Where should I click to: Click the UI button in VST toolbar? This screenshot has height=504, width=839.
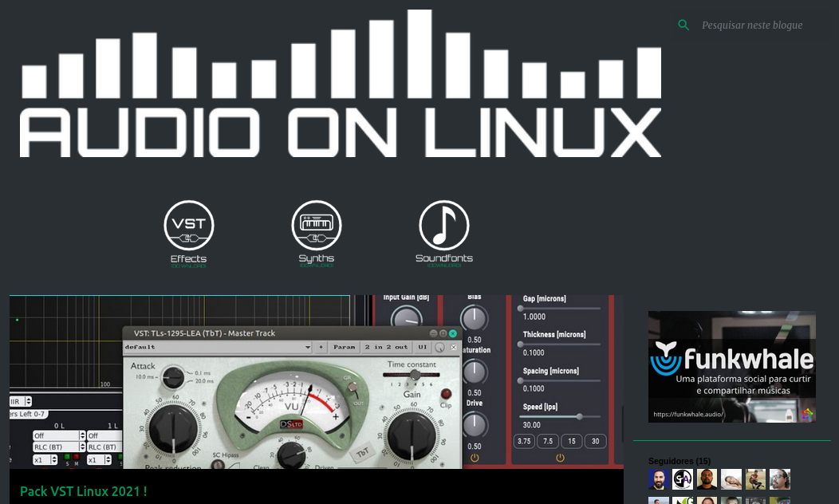pos(422,347)
